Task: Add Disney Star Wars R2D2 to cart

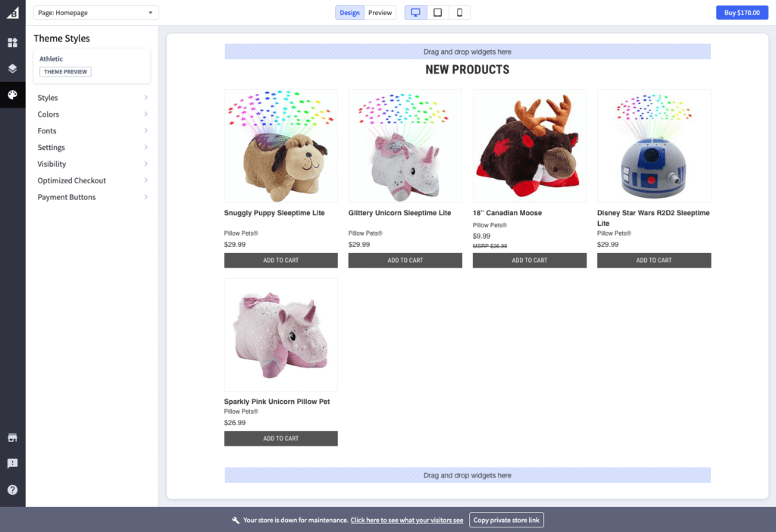Action: (654, 260)
